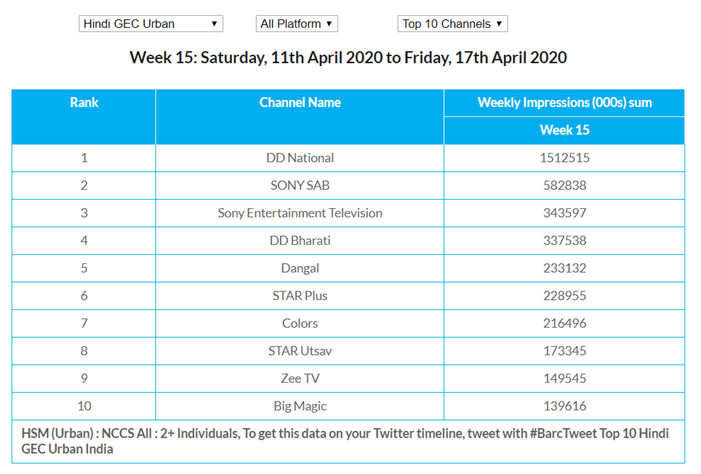The height and width of the screenshot is (474, 701).
Task: Click the Dangal channel name
Action: tap(300, 268)
